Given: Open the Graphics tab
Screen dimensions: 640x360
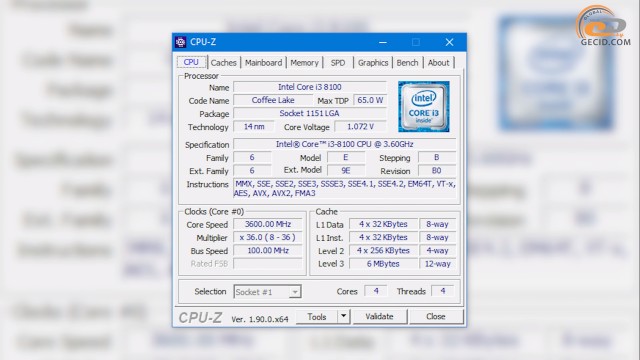Looking at the screenshot, I should click(x=373, y=63).
